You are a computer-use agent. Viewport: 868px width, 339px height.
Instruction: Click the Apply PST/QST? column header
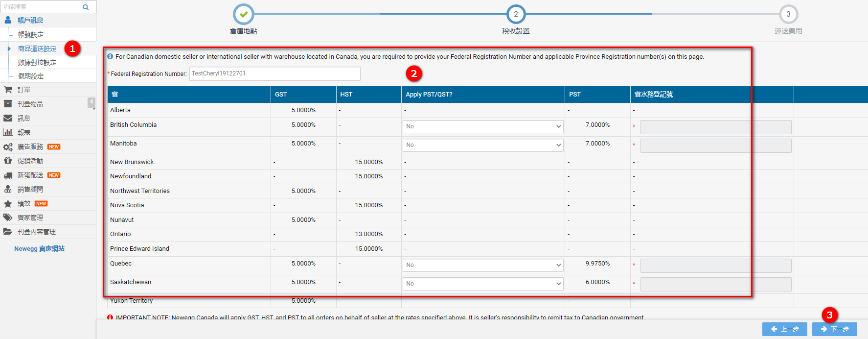point(483,95)
